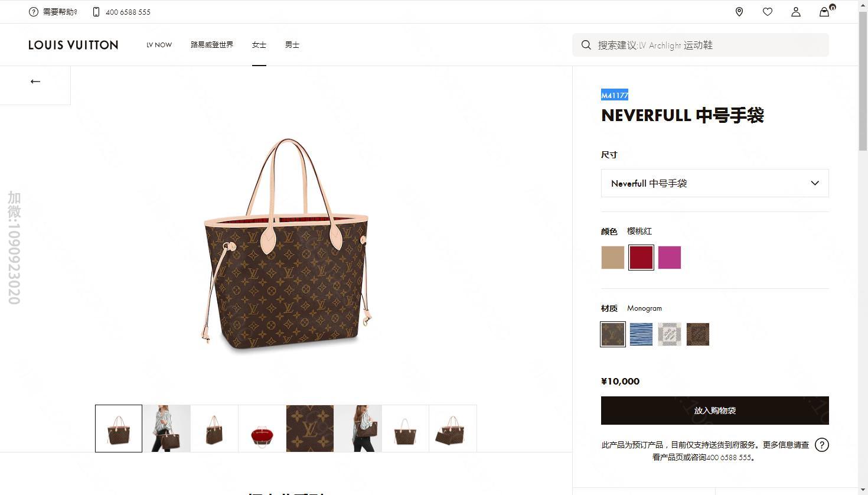Open the shopping bag icon
This screenshot has height=495, width=868.
[825, 11]
